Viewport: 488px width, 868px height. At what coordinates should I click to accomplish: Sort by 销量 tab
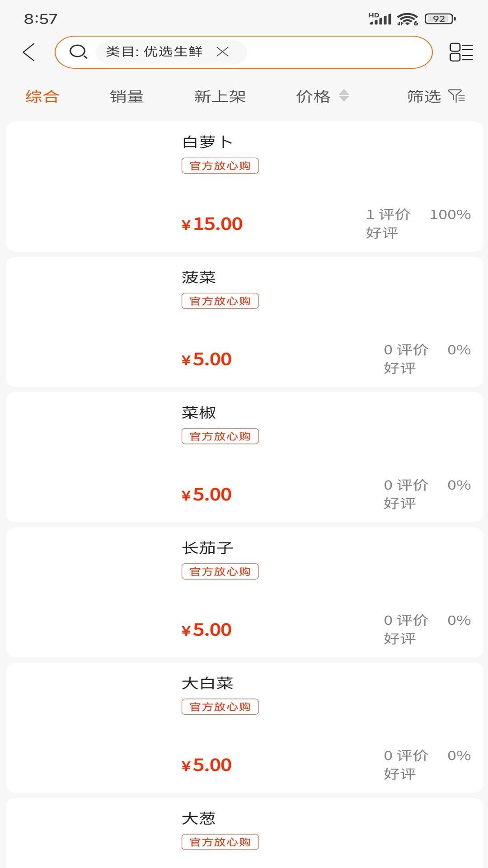tap(127, 96)
